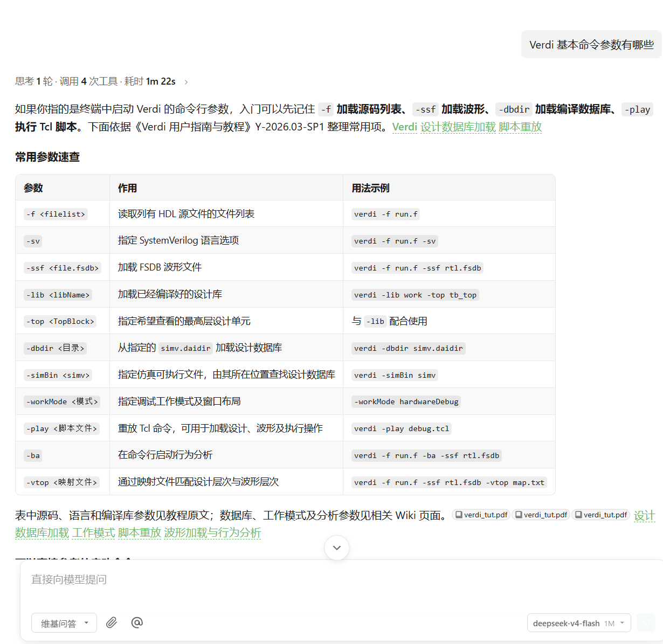Open '脚本重放' link in the intro paragraph
Screen dimensions: 663x644
point(520,127)
